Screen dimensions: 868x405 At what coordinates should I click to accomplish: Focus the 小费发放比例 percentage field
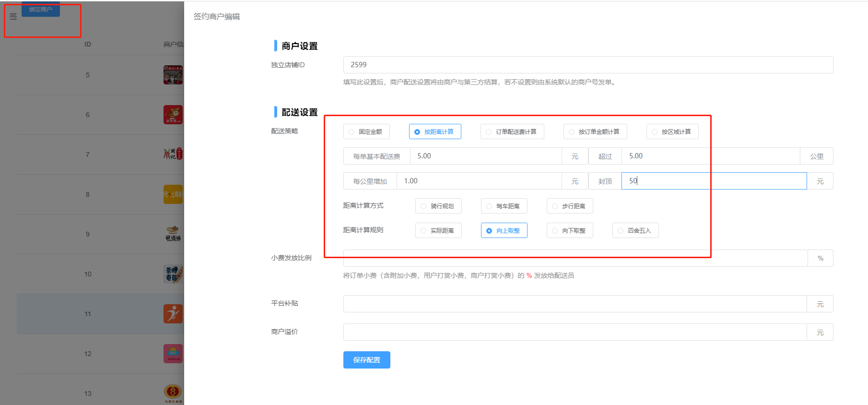(x=575, y=258)
